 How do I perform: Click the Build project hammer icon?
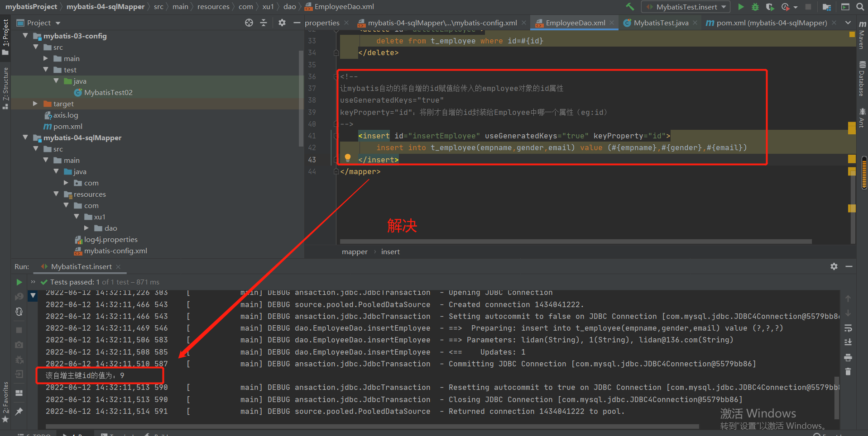point(630,7)
